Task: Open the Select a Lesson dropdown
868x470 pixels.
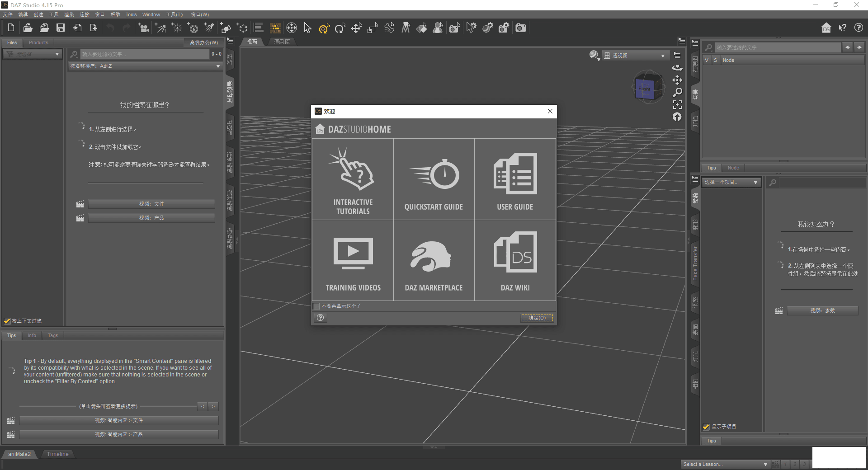Action: pyautogui.click(x=725, y=464)
